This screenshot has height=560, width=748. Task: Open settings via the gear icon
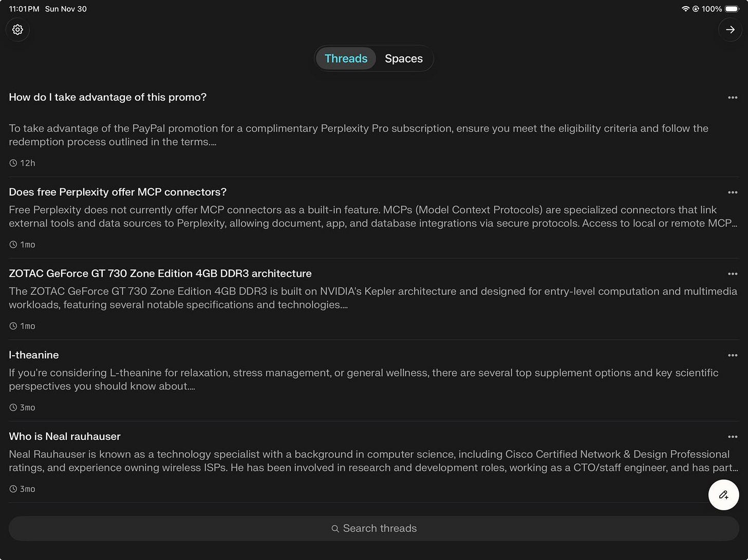[x=17, y=30]
